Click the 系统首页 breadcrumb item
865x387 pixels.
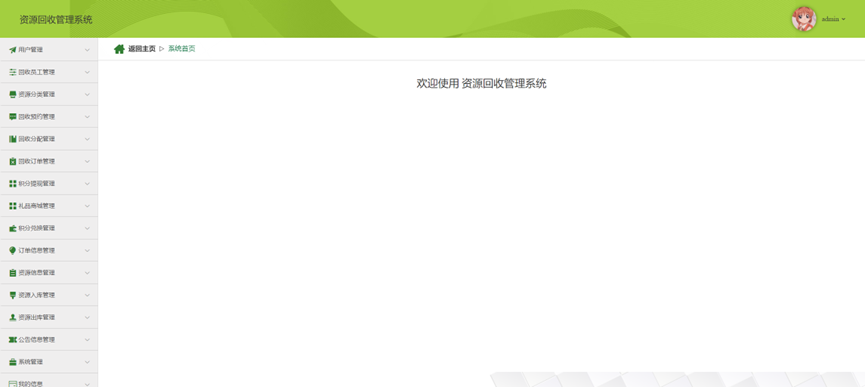181,49
